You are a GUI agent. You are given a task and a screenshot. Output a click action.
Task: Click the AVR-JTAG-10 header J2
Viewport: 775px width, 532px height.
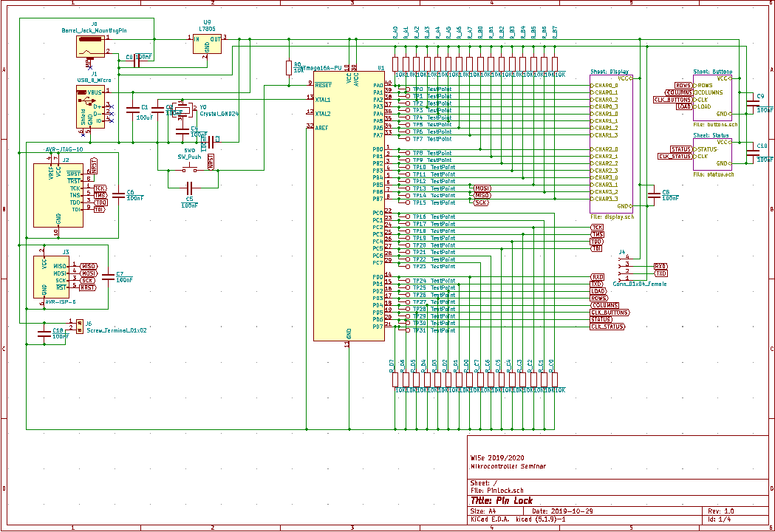pos(58,195)
